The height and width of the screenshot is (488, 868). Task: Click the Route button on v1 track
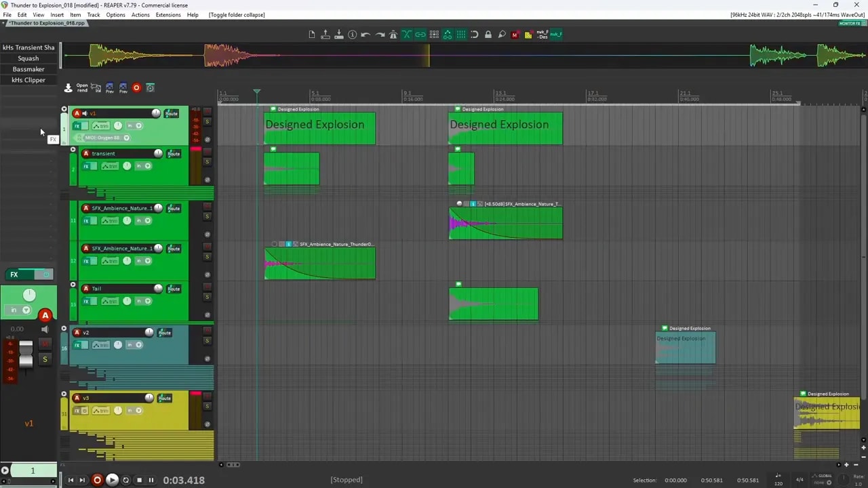pos(172,114)
